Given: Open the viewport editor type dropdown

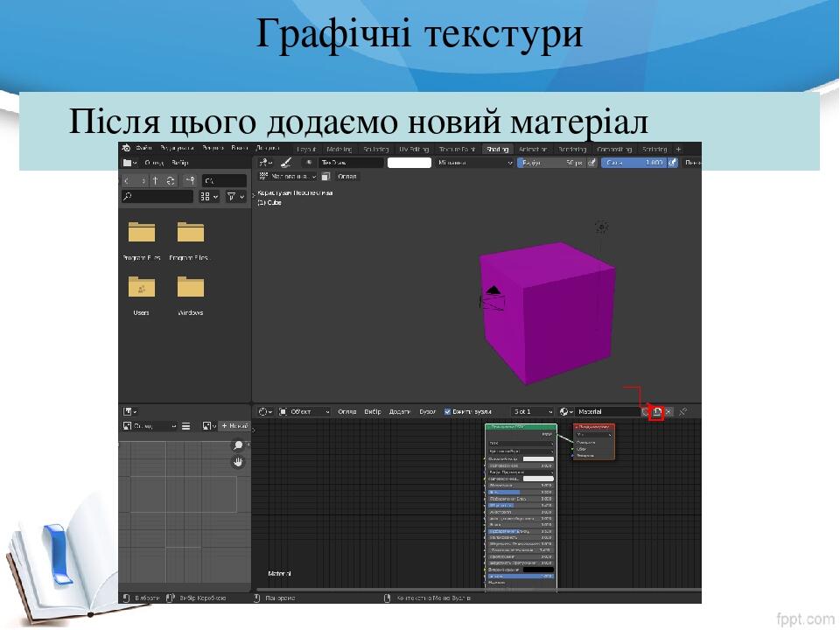Looking at the screenshot, I should [264, 163].
